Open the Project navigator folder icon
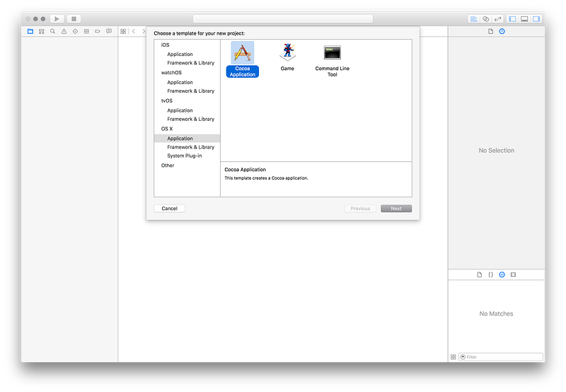The height and width of the screenshot is (392, 566). coord(30,31)
